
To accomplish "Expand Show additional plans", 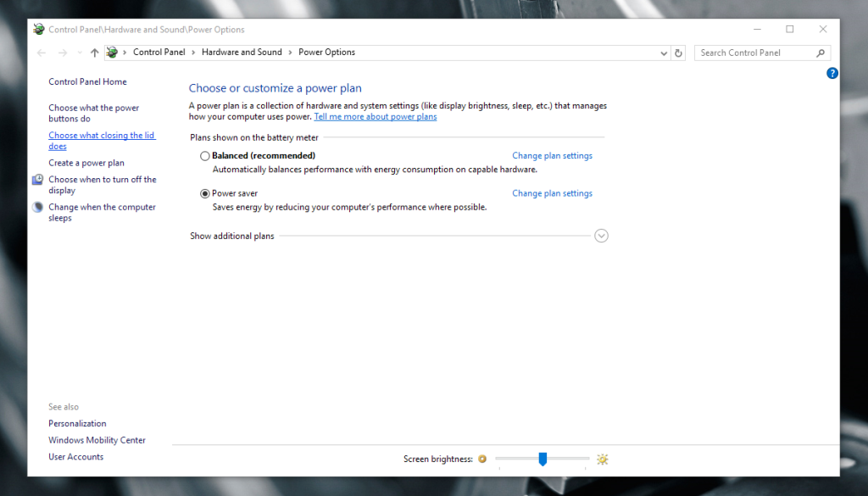I will (601, 236).
